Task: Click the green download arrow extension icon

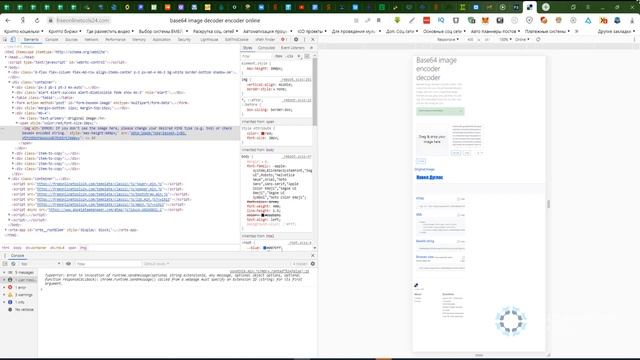Action: click(x=397, y=20)
